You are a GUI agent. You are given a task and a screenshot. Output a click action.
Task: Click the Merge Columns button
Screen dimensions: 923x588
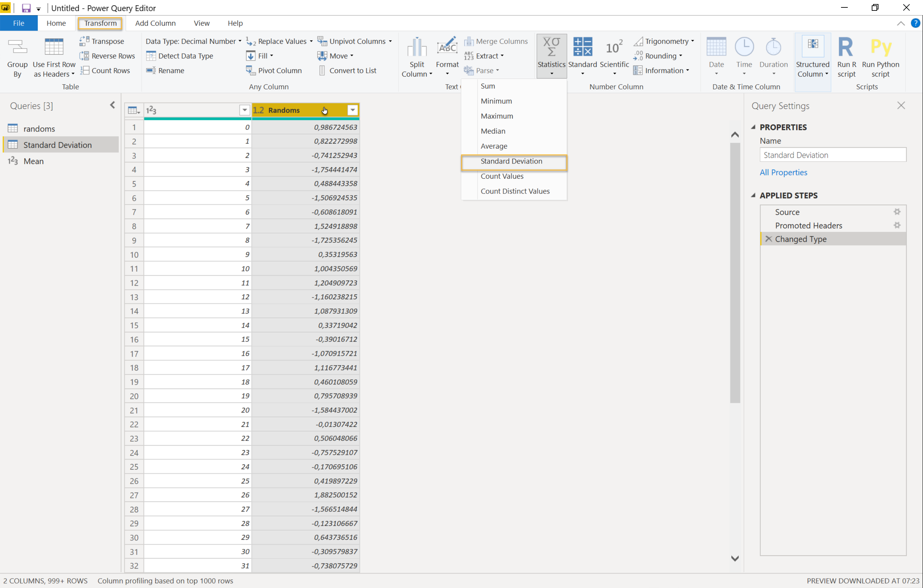point(496,41)
